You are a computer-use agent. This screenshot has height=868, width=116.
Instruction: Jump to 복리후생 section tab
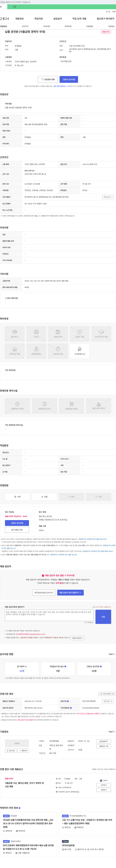68,26
